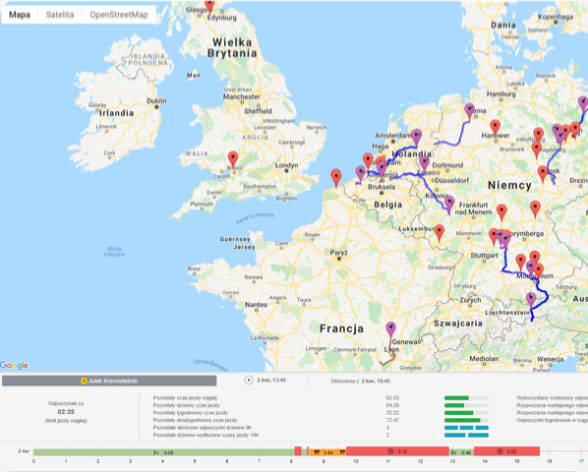This screenshot has height=472, width=588.
Task: Select the purple marker left of Frankfurt nad Menem
Action: coord(450,204)
